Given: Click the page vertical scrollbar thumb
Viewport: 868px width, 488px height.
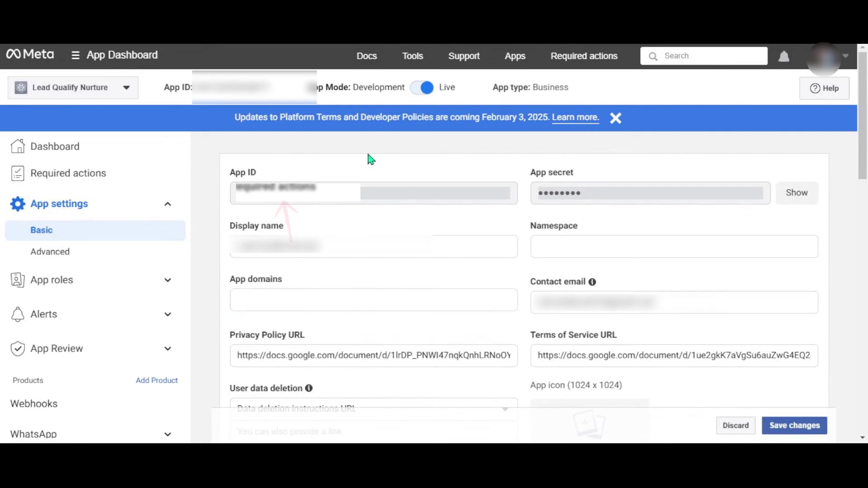Looking at the screenshot, I should point(862,116).
